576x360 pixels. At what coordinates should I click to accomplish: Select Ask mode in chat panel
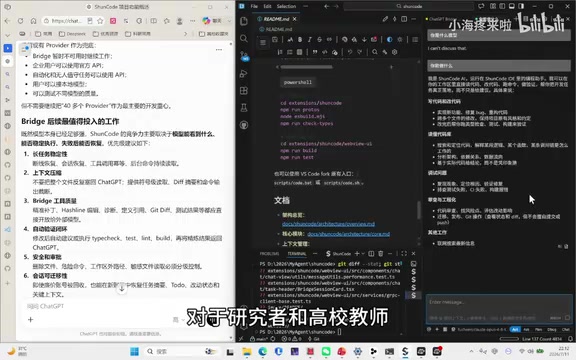point(526,329)
